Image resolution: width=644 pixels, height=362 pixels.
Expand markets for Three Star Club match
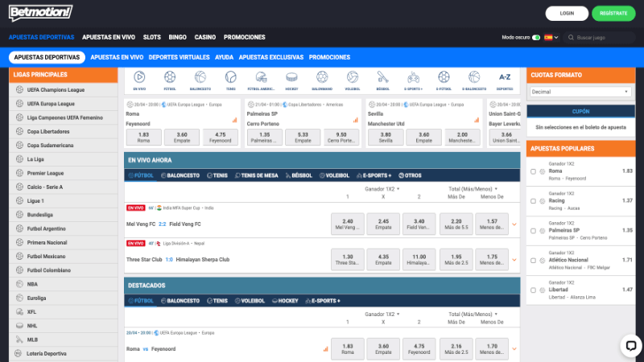(514, 260)
